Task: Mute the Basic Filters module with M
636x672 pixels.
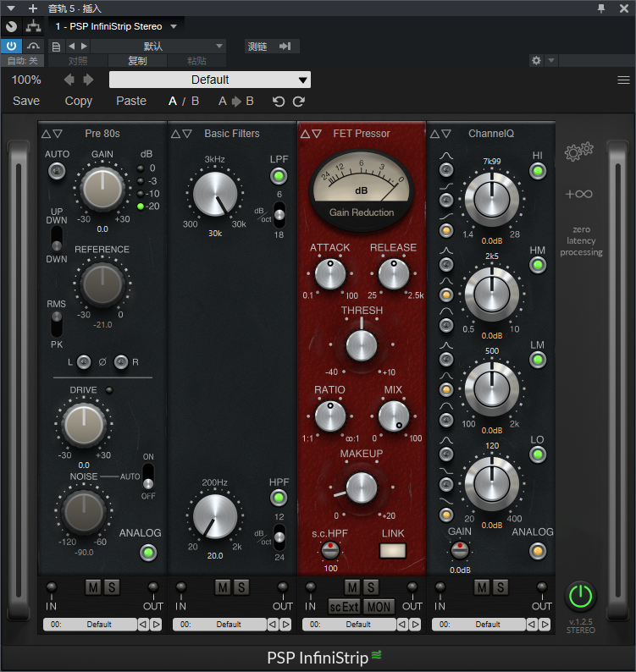Action: [223, 587]
